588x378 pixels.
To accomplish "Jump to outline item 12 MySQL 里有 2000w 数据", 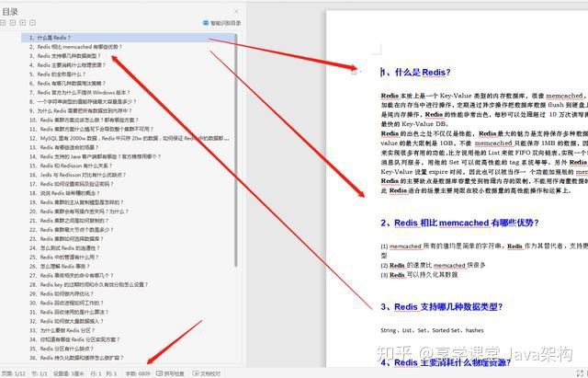I will (130, 138).
